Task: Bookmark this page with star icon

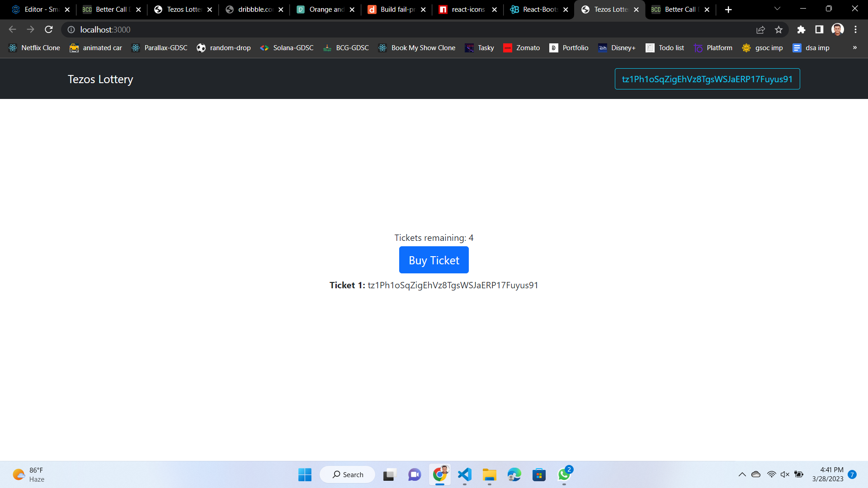Action: click(778, 29)
